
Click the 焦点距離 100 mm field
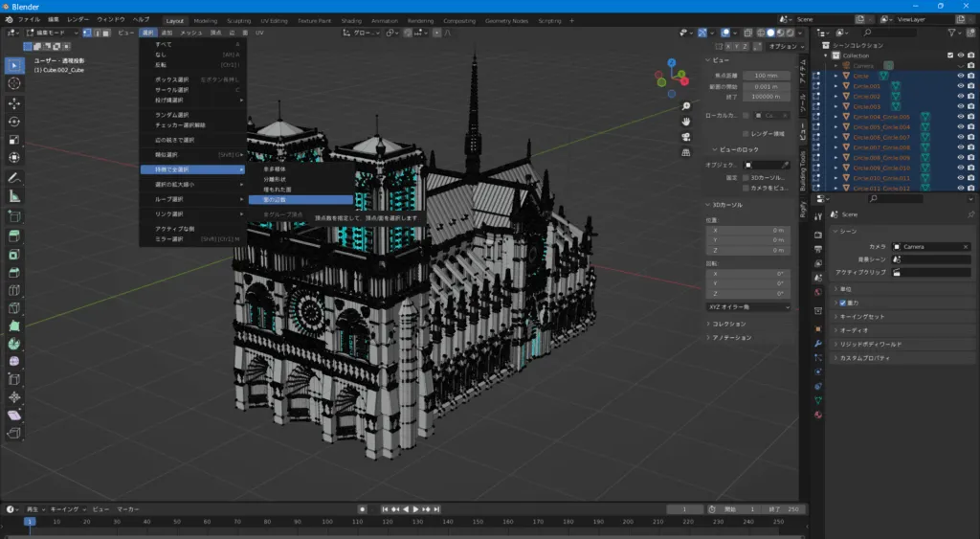[x=767, y=76]
